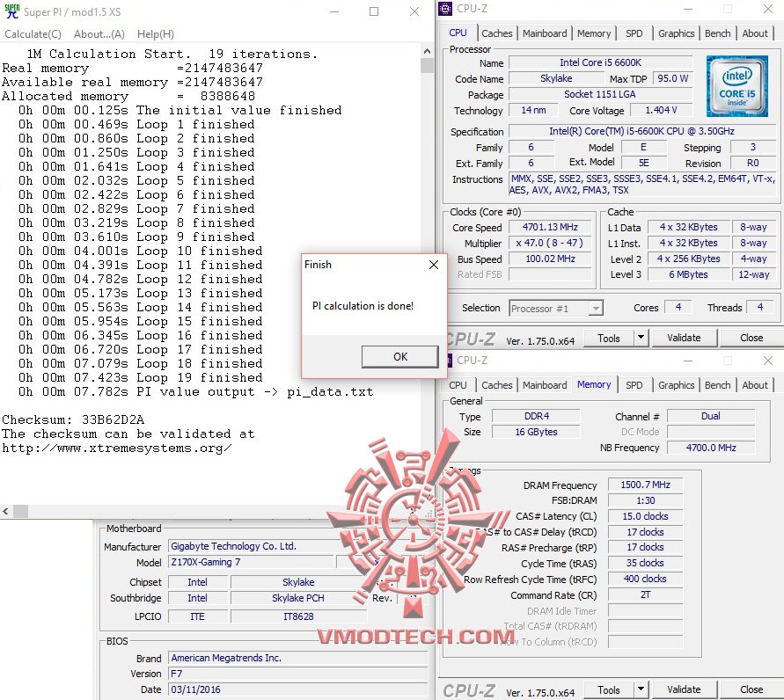Click the memory Size value 16 GBytes
784x700 pixels.
[536, 432]
